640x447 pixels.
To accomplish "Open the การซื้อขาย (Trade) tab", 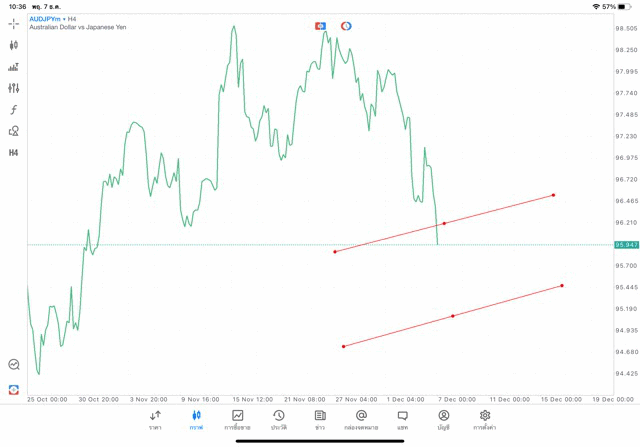I will (238, 419).
